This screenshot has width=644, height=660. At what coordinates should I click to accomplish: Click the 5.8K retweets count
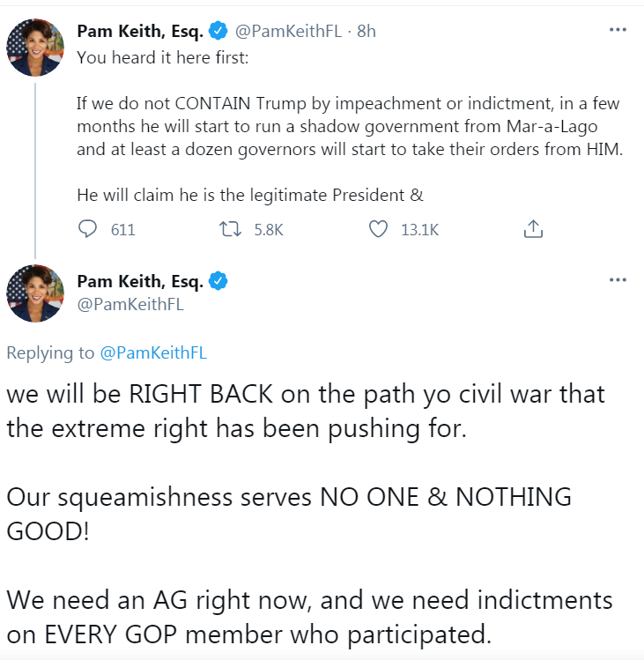pos(269,230)
